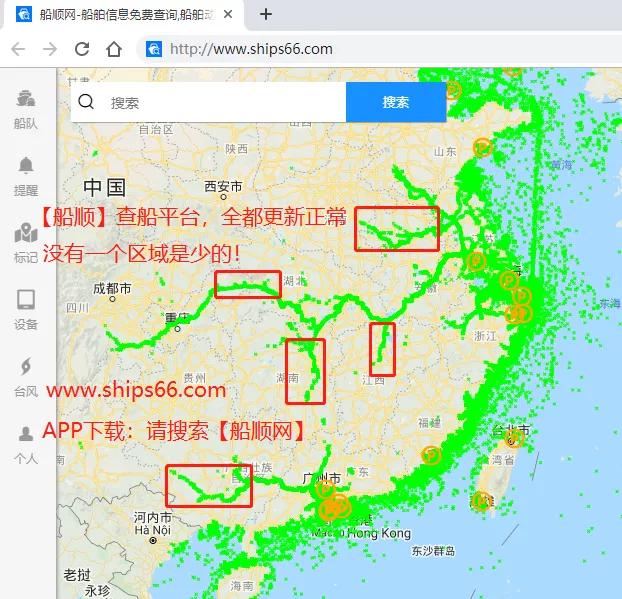The image size is (622, 599).
Task: Click the orange port marker near 山东
Action: [483, 148]
